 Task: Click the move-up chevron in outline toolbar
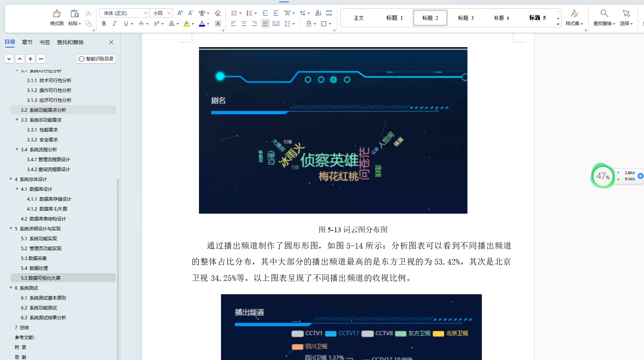click(x=20, y=59)
